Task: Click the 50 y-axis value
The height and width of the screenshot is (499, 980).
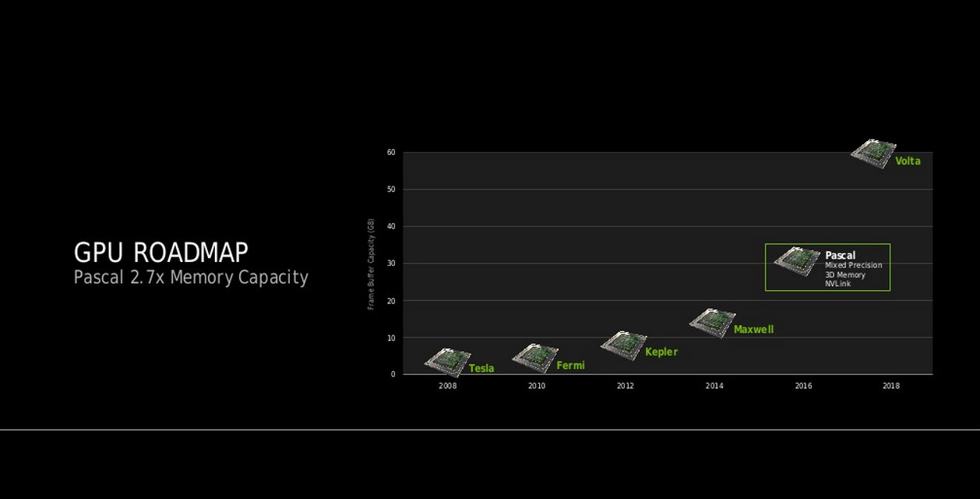Action: pyautogui.click(x=390, y=189)
